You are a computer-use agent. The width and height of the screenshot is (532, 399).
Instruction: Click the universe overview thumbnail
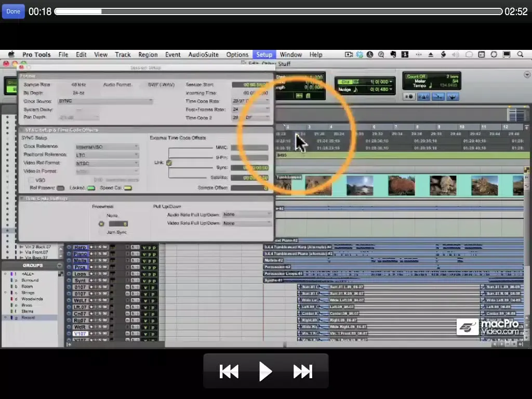coord(516,114)
